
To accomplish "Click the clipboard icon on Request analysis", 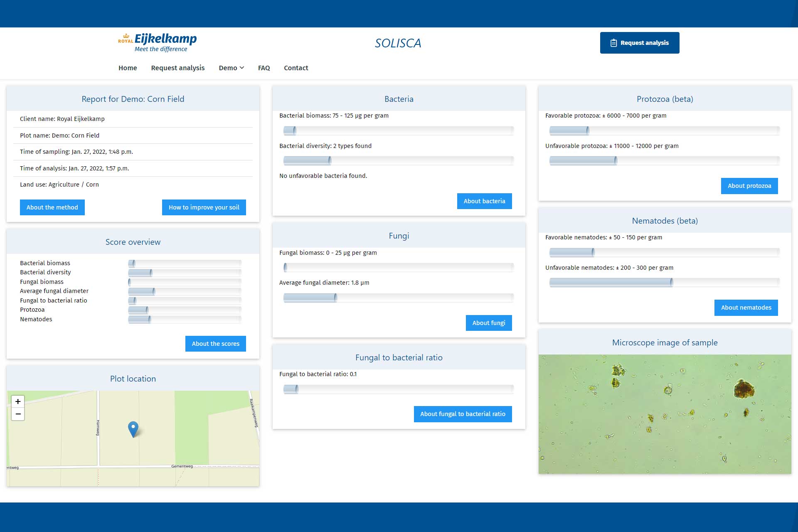I will tap(613, 43).
